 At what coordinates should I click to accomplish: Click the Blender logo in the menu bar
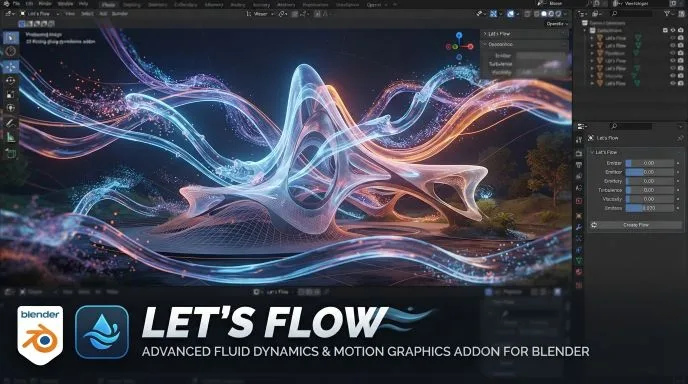pos(6,4)
